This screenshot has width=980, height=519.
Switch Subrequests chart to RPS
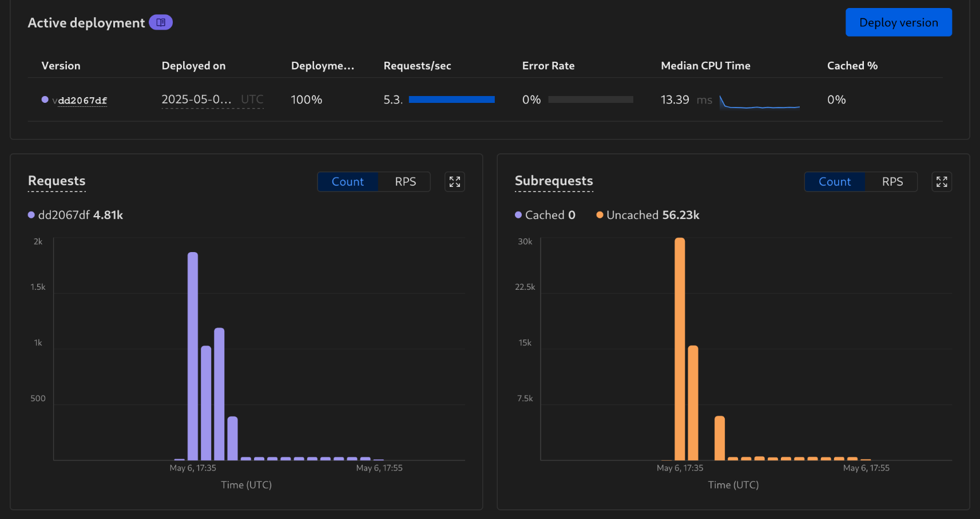[892, 182]
